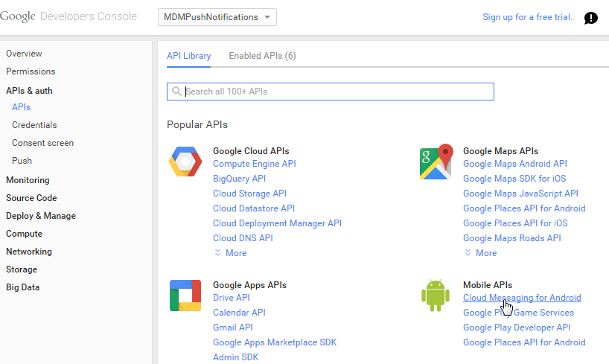The image size is (609, 364).
Task: Open the Drive API link
Action: (x=232, y=298)
